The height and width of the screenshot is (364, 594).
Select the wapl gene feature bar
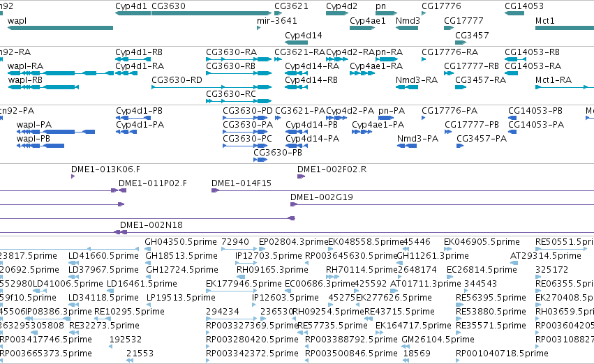(x=60, y=28)
